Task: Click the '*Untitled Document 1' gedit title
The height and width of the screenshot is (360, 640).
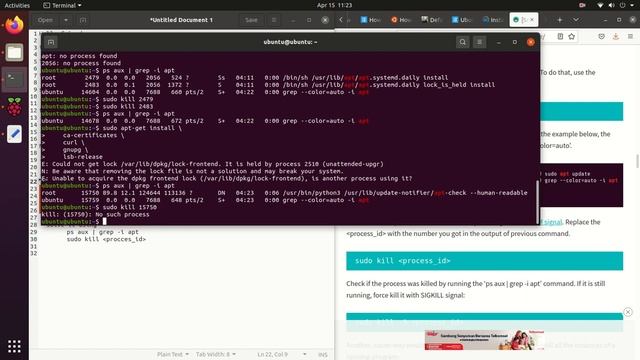Action: (x=181, y=20)
